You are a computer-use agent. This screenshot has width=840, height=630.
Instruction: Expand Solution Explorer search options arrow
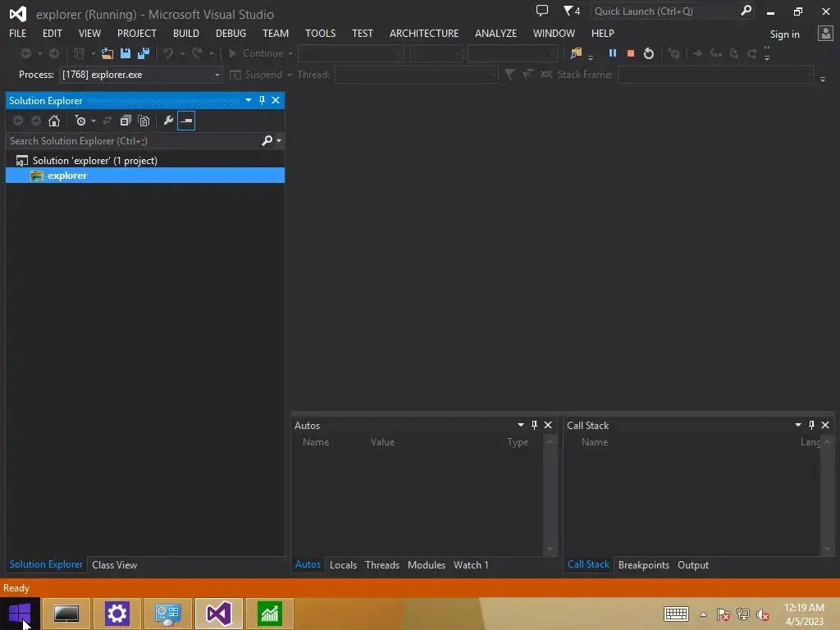point(279,141)
